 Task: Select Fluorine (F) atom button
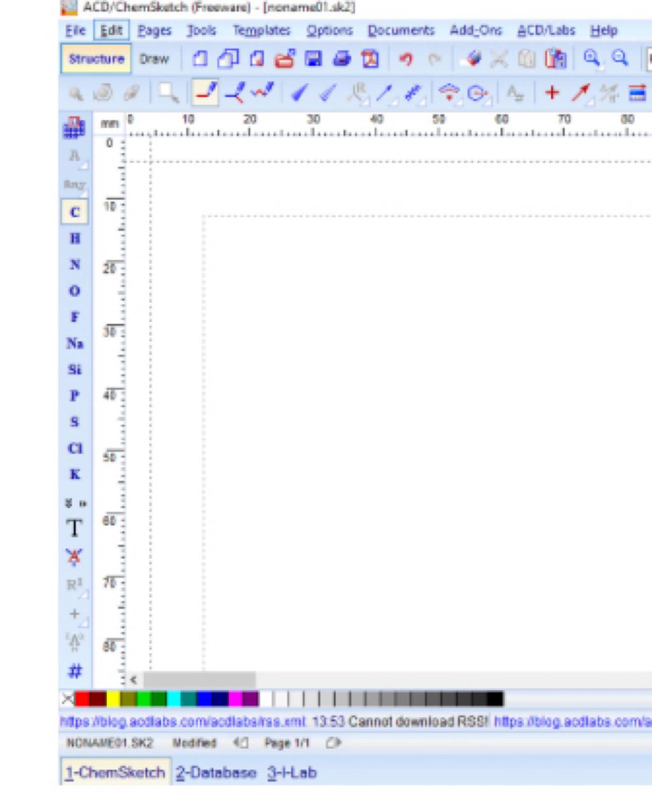click(x=74, y=317)
